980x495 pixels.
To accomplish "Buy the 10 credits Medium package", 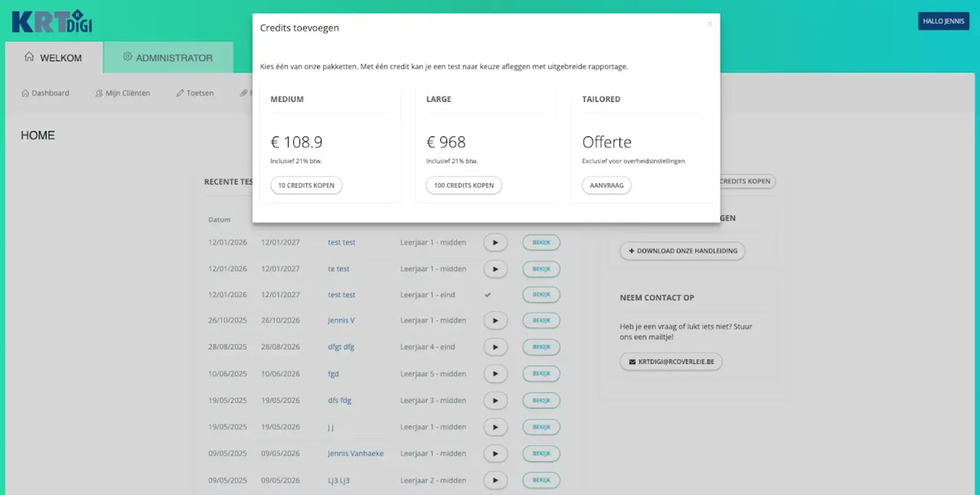I will [306, 185].
